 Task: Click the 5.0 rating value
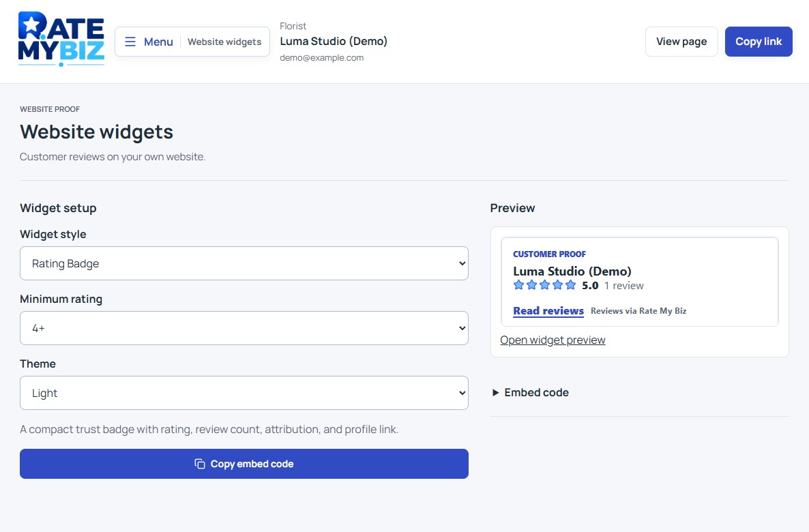click(590, 285)
